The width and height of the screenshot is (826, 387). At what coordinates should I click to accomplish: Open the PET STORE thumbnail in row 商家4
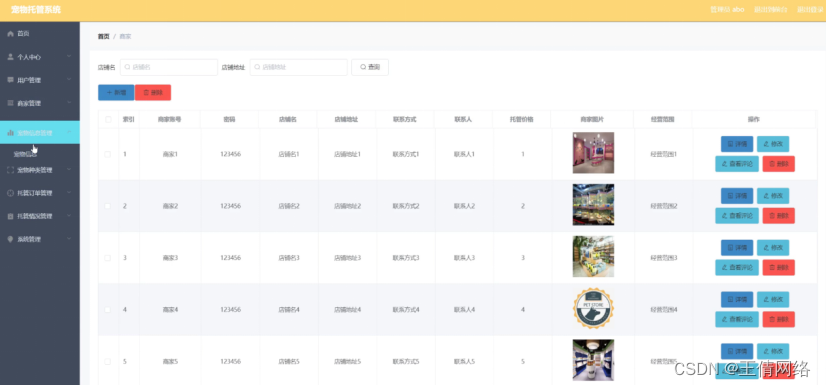[593, 309]
